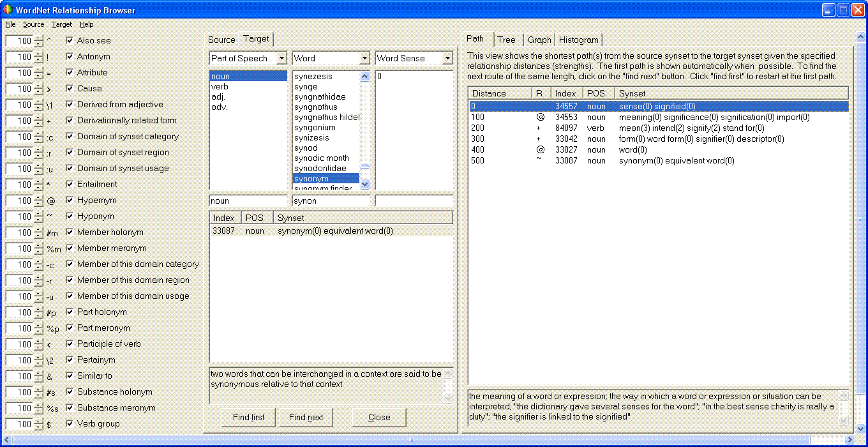Image resolution: width=868 pixels, height=447 pixels.
Task: Select path row with synset word(0)
Action: pos(659,150)
